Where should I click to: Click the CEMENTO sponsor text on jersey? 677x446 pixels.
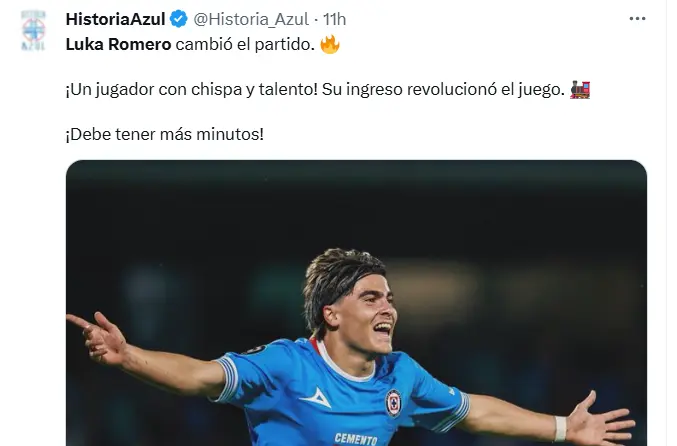pos(356,439)
